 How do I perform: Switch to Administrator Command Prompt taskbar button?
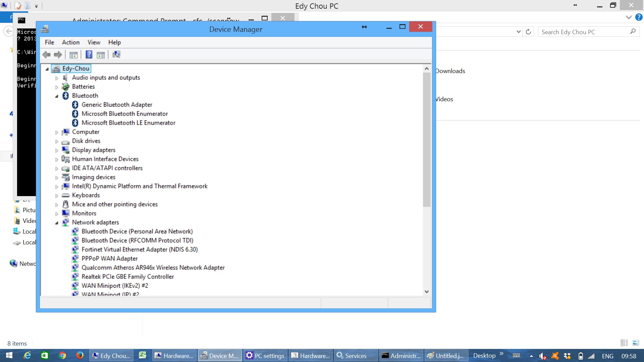point(401,356)
